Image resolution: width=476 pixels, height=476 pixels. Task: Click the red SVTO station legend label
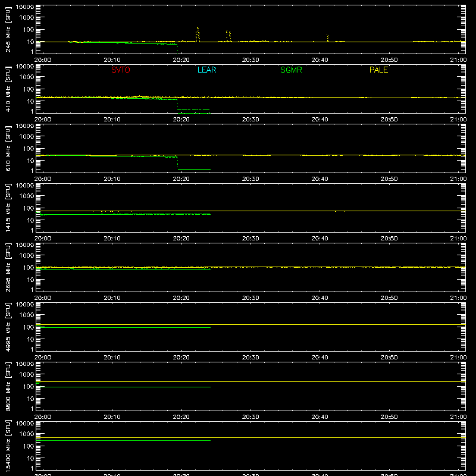point(121,70)
